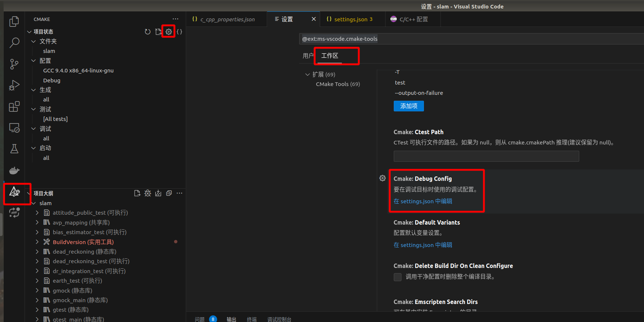The width and height of the screenshot is (644, 322).
Task: Click the binary file icon of attitude_public_test
Action: click(47, 212)
